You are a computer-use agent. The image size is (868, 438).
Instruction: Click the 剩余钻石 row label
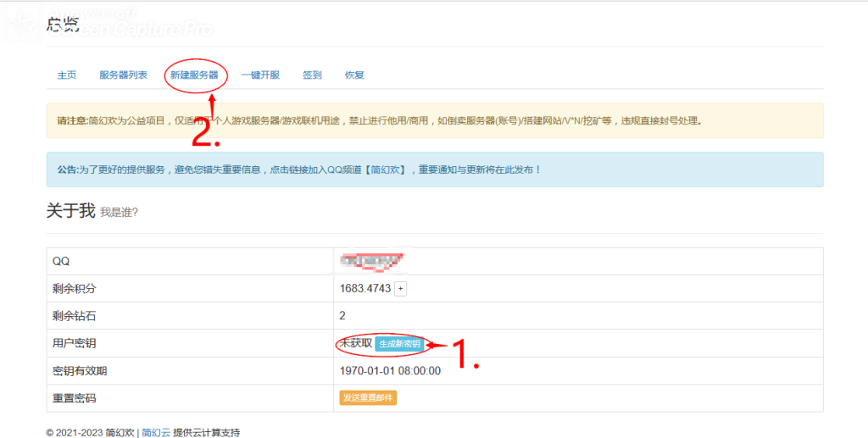click(75, 316)
